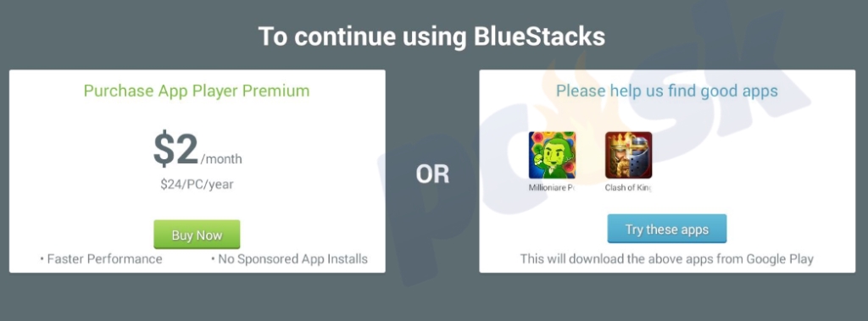Click the /month label beside the price

coord(221,159)
